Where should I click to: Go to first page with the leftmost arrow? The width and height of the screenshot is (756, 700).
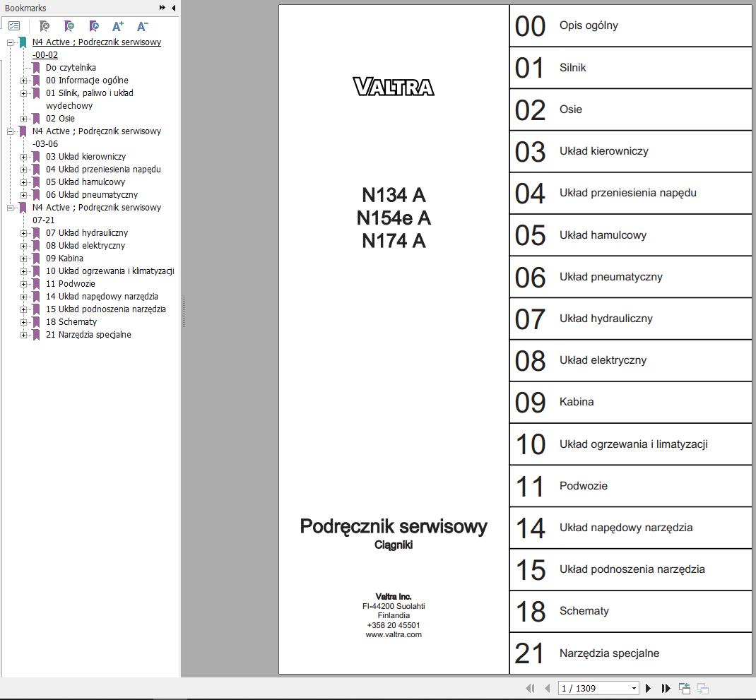point(530,687)
